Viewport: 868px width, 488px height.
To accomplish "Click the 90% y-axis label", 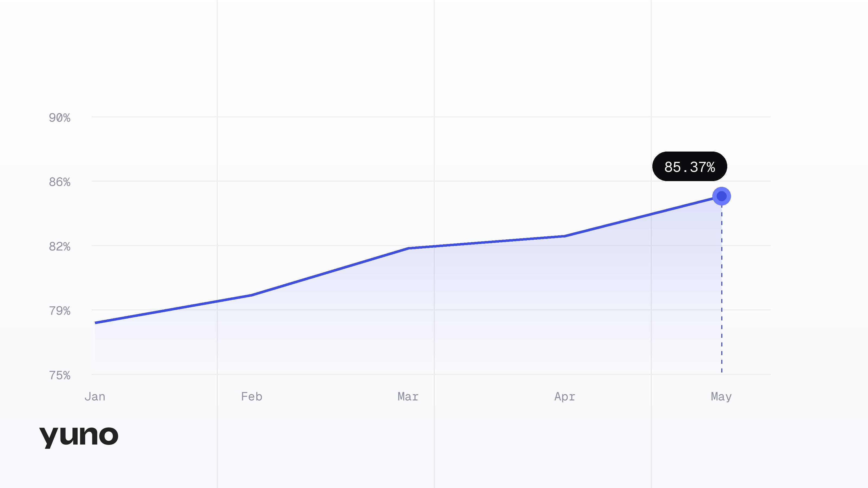I will (60, 118).
